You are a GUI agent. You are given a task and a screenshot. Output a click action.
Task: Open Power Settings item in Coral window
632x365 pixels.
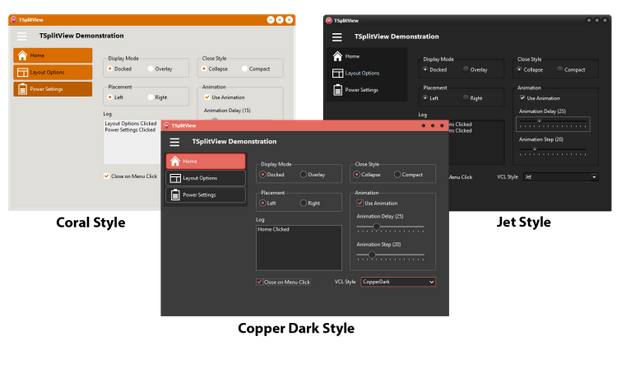click(53, 89)
